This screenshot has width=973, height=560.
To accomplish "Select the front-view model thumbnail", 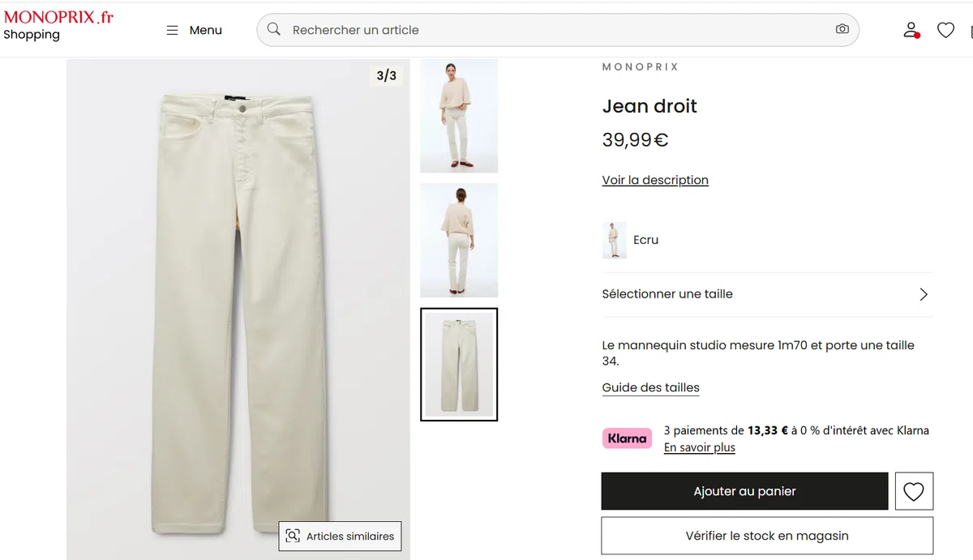I will pyautogui.click(x=459, y=115).
